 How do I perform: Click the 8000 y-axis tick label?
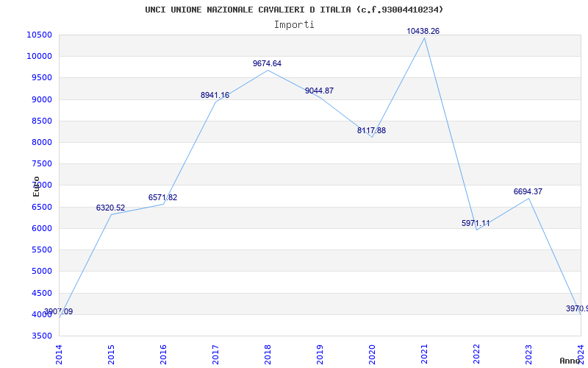pos(41,142)
